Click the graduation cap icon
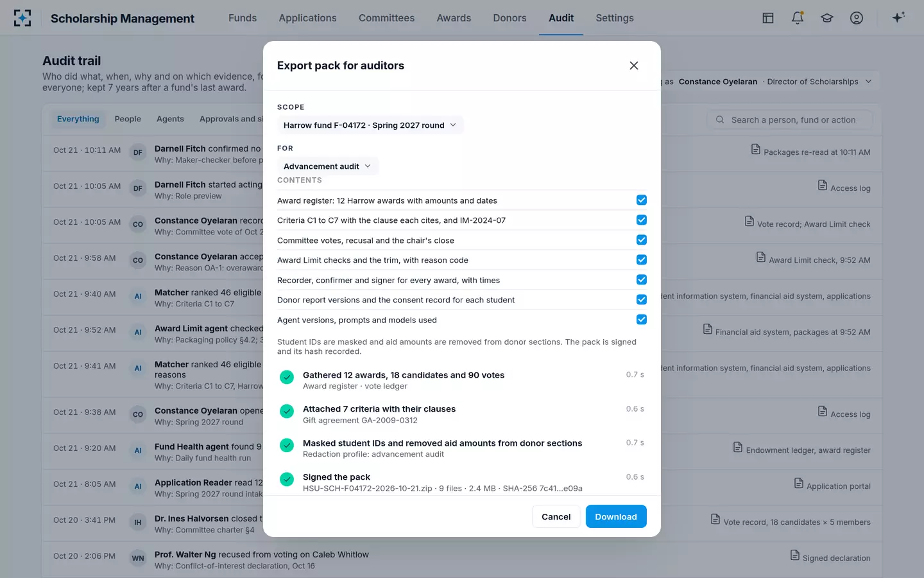The height and width of the screenshot is (578, 924). [x=827, y=18]
